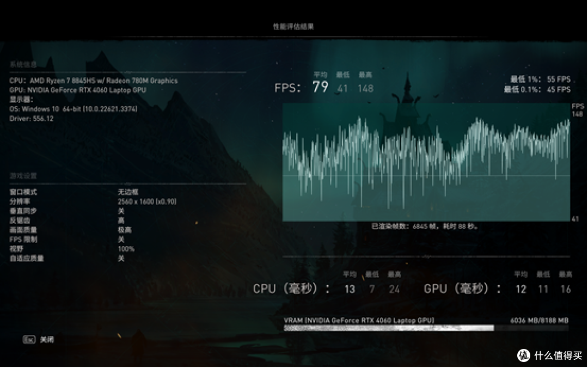The height and width of the screenshot is (368, 588).
Task: Click the minimum FPS value 41 beside the average
Action: pyautogui.click(x=342, y=89)
